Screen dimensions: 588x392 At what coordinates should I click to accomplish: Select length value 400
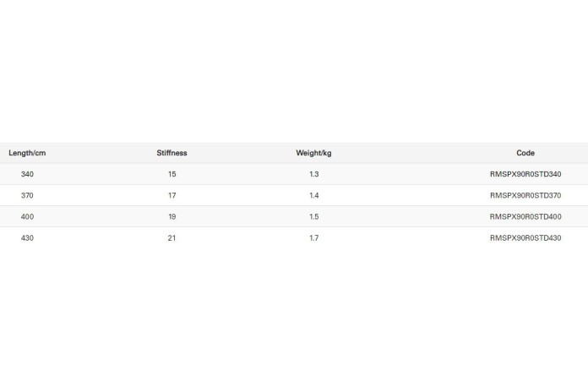(27, 217)
